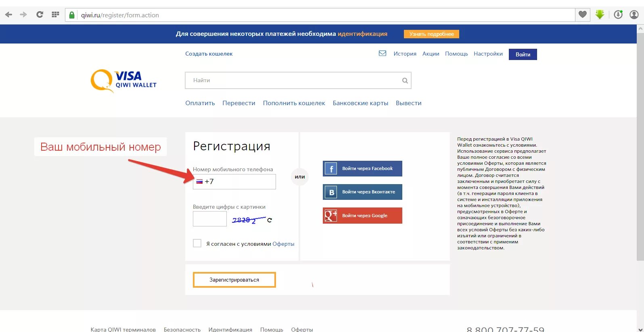Screen dimensions: 644x332
Task: Click the 'Войти' login button
Action: 523,54
